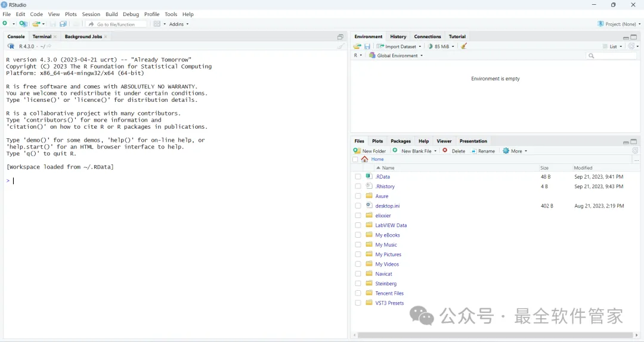Open the Addins dropdown

point(179,24)
